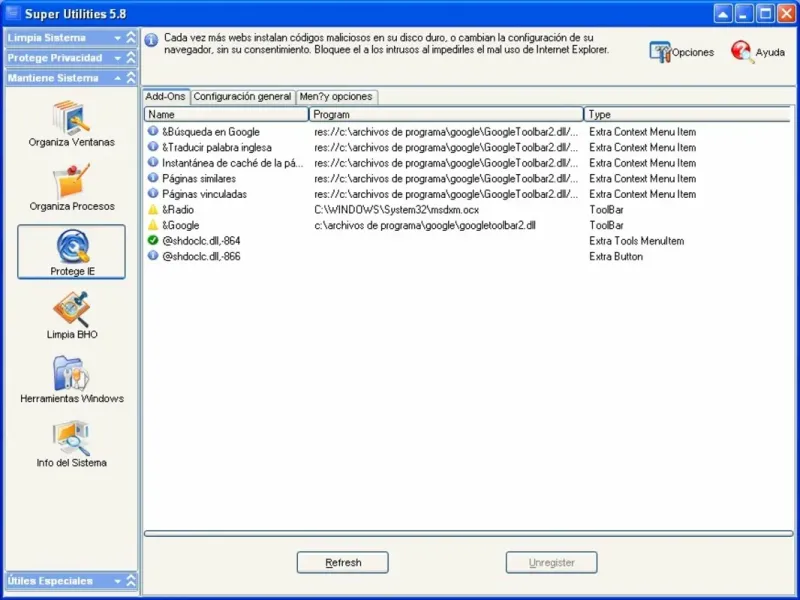Click the warning icon of &Google row
Screen dimensions: 800x600
153,224
